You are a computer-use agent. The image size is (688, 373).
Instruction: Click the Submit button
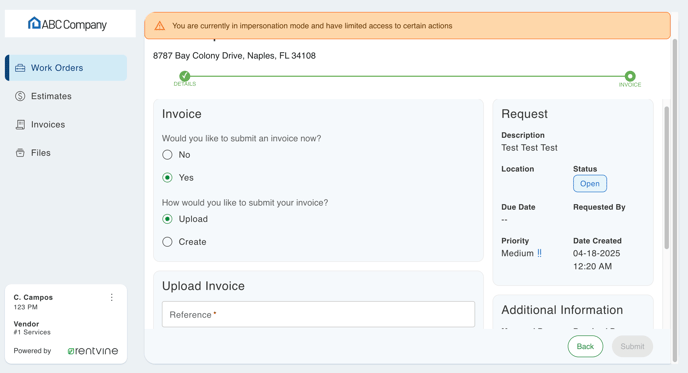point(632,346)
